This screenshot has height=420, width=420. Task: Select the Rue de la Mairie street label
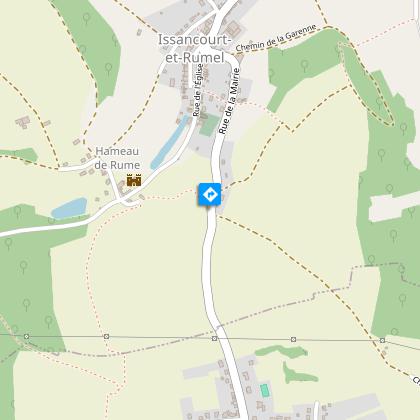(229, 101)
